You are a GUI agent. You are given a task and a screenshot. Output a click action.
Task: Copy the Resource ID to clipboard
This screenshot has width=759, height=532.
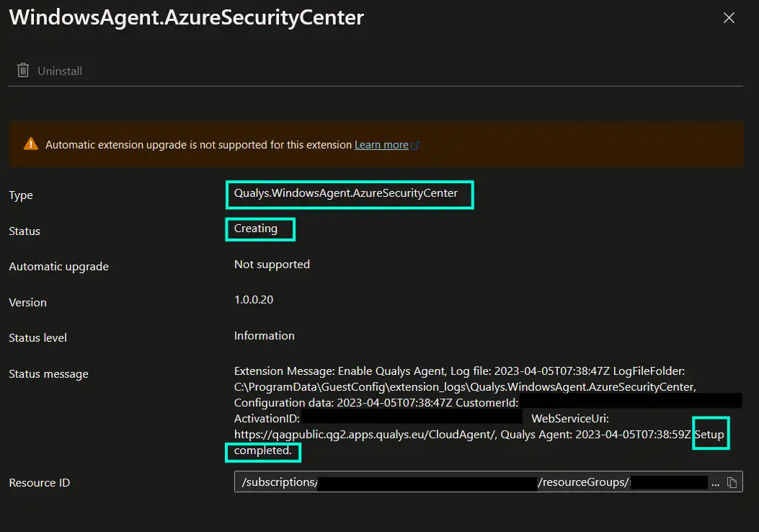click(732, 483)
